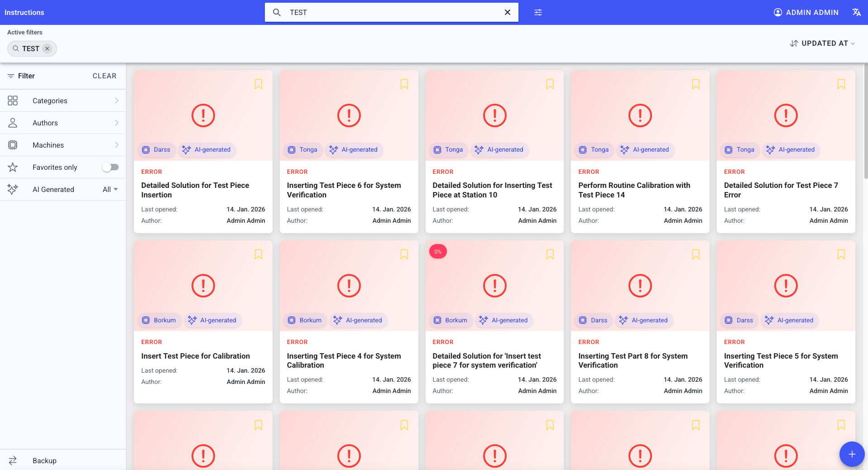This screenshot has width=868, height=470.
Task: Click Darss tag on Test Part 8 card
Action: tap(594, 320)
